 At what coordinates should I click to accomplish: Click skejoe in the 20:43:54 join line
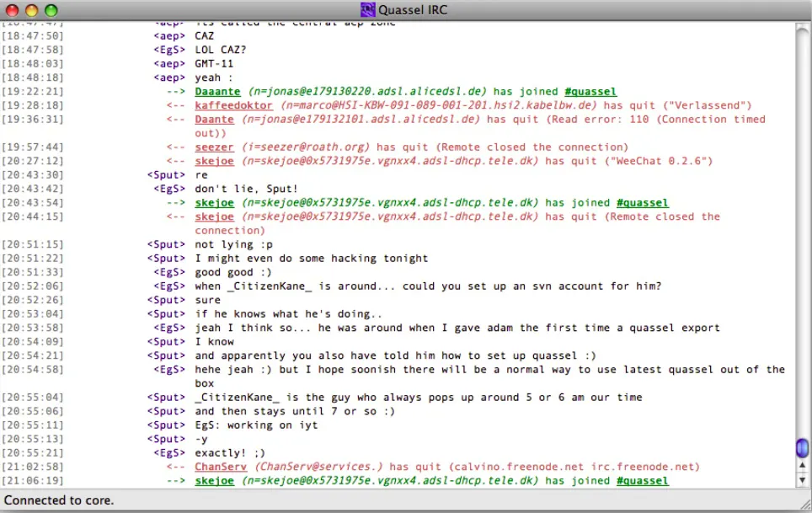click(215, 203)
